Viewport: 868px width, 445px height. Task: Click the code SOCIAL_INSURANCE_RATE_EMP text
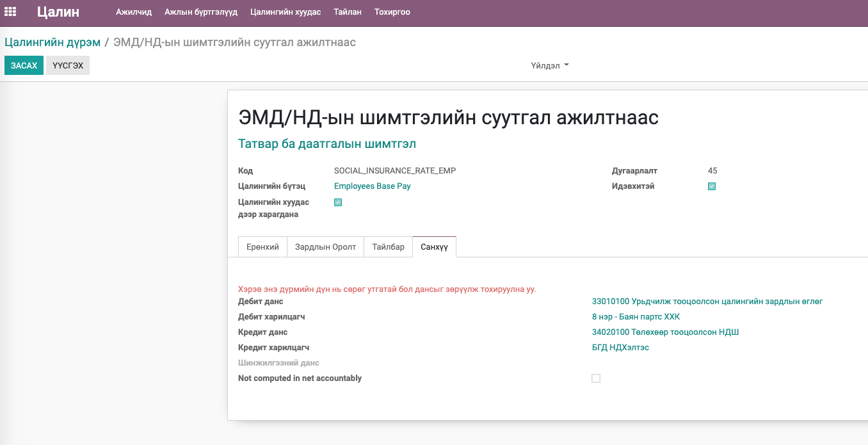tap(395, 171)
